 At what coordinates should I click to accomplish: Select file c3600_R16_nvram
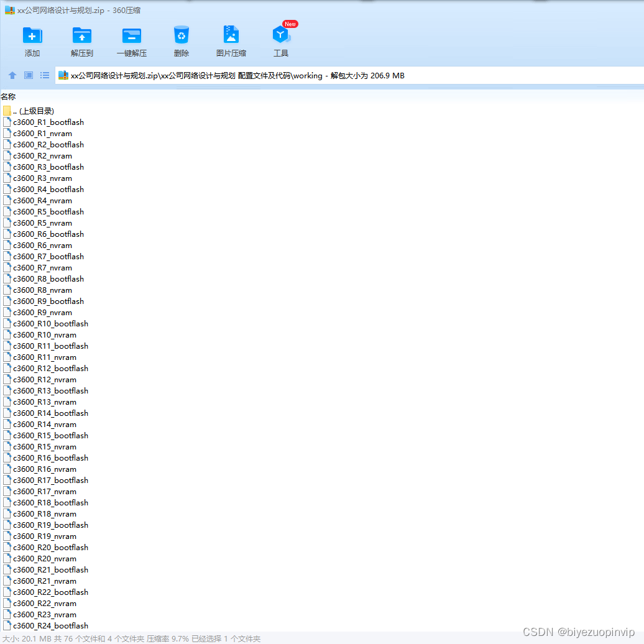click(40, 469)
